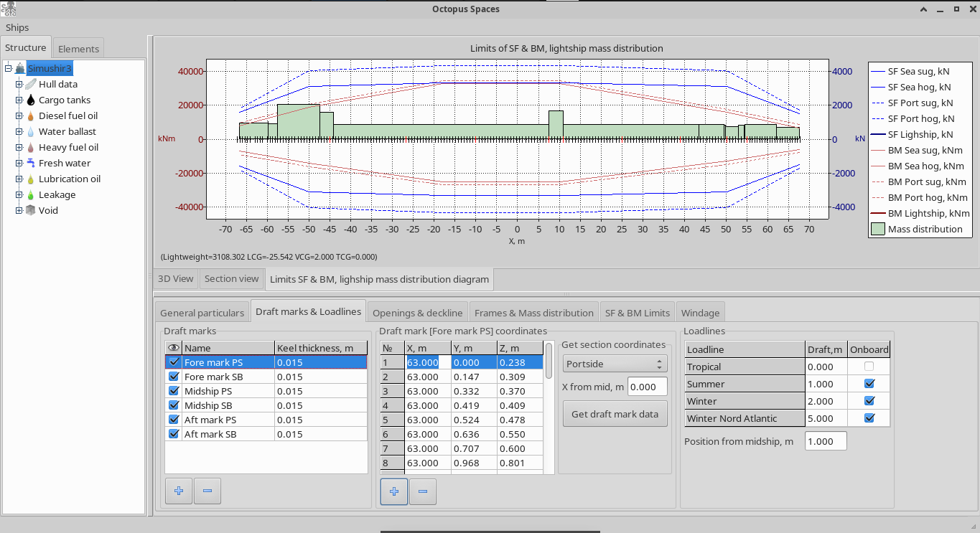Select the Simushir3 tree item label

50,69
